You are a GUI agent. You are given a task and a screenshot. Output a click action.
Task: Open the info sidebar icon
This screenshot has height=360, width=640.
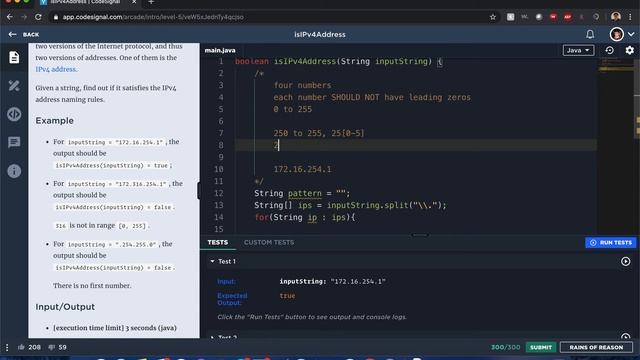tap(14, 171)
